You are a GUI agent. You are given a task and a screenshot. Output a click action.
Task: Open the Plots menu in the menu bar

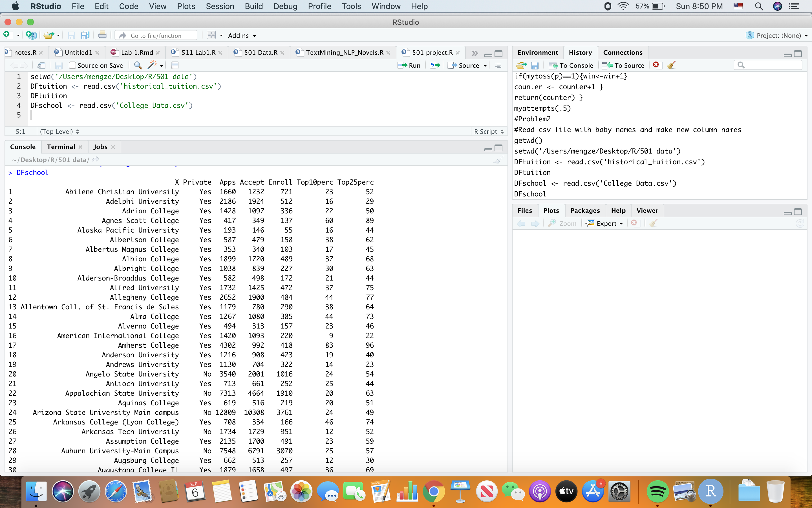(186, 6)
